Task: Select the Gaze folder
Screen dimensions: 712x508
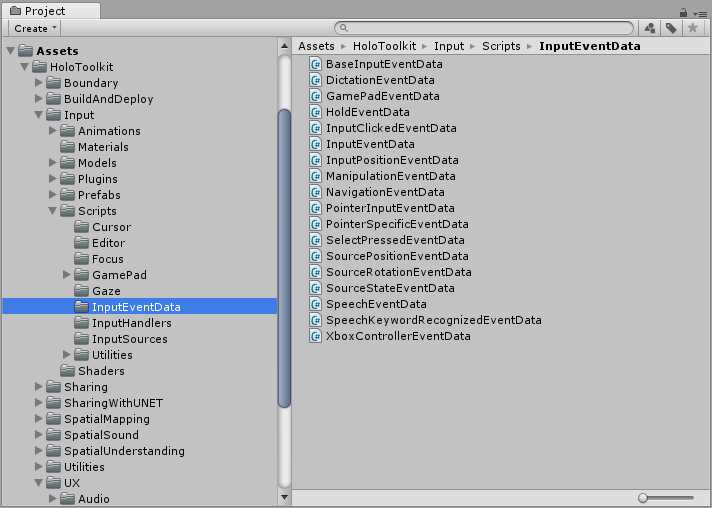Action: point(97,291)
